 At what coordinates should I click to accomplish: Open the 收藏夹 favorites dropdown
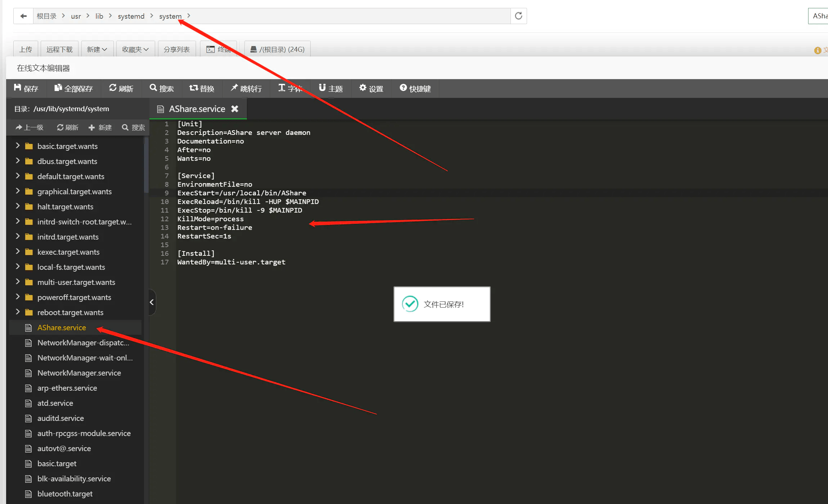coord(135,49)
